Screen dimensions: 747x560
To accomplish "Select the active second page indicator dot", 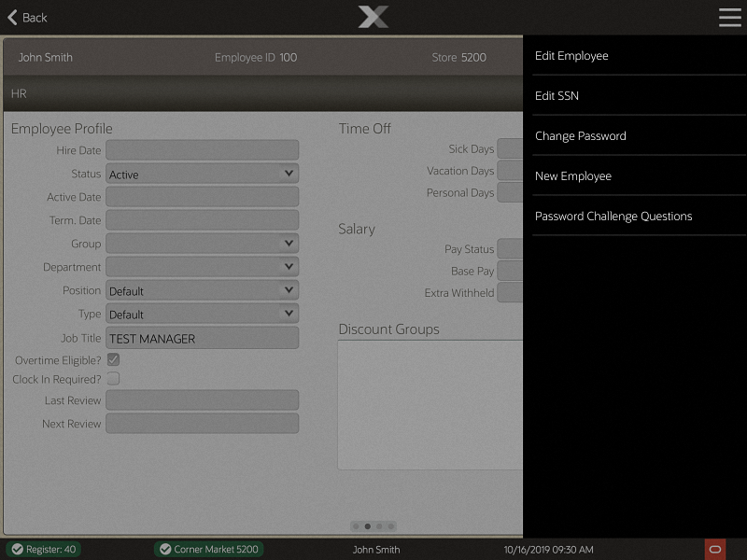I will (367, 526).
